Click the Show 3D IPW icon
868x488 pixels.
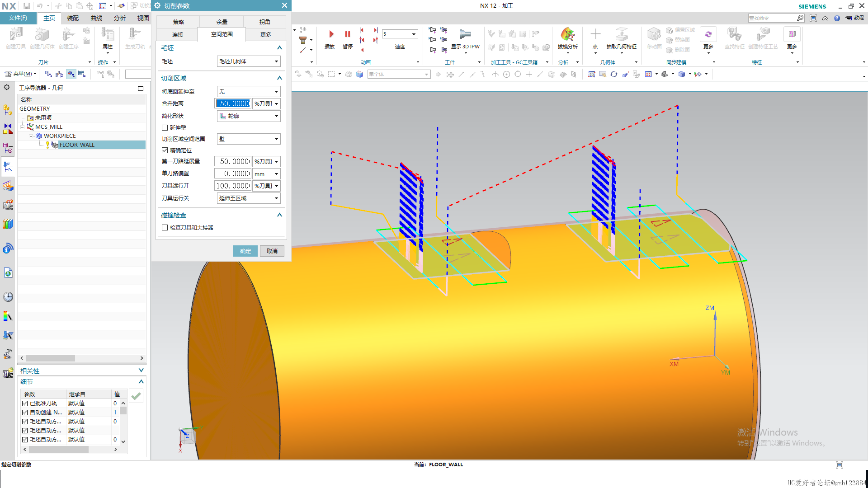(465, 34)
